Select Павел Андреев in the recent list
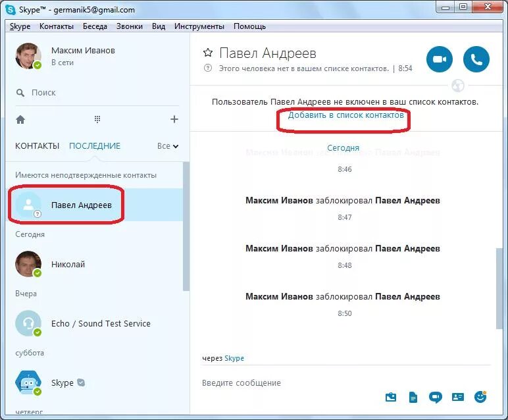The height and width of the screenshot is (420, 508). click(x=94, y=205)
